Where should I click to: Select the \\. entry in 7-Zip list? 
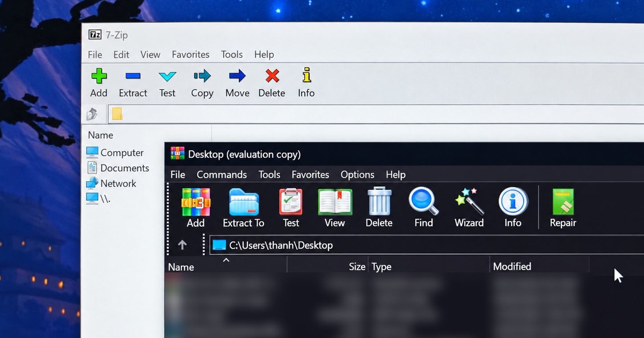point(98,199)
